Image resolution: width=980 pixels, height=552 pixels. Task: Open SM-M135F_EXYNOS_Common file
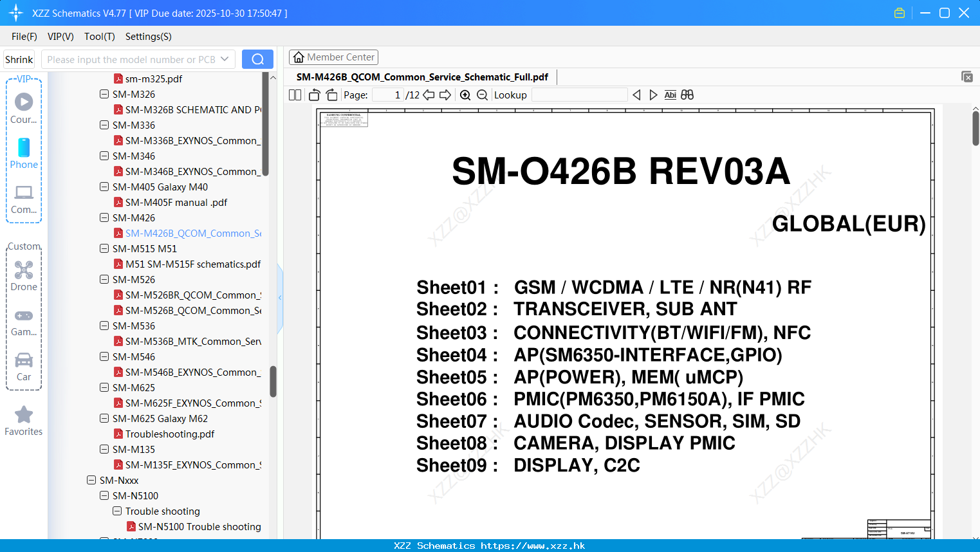(193, 465)
